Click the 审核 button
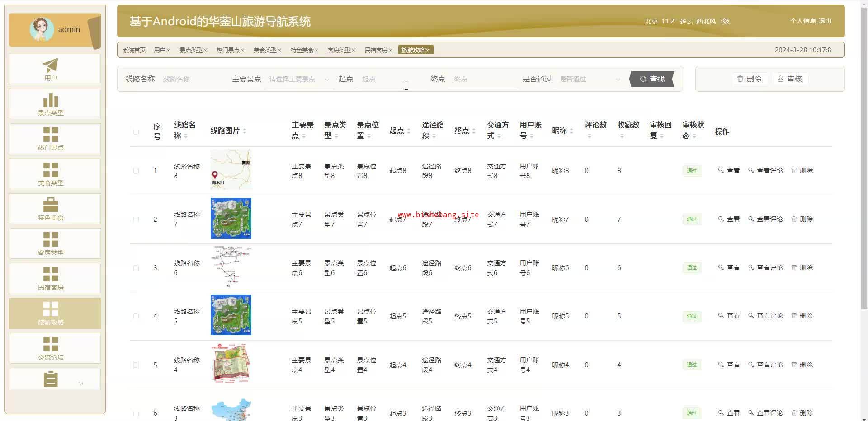 pyautogui.click(x=790, y=79)
